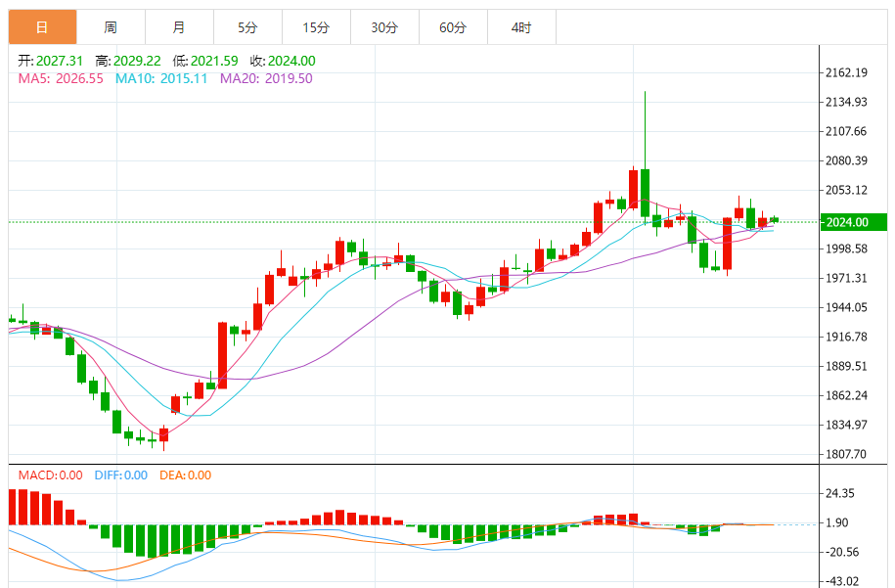This screenshot has height=588, width=895.
Task: Open the 60分 sixty-minute chart tab
Action: 453,26
